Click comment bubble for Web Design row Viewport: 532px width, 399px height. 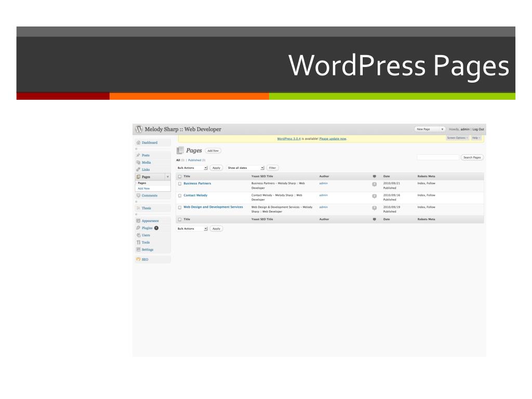tap(375, 208)
